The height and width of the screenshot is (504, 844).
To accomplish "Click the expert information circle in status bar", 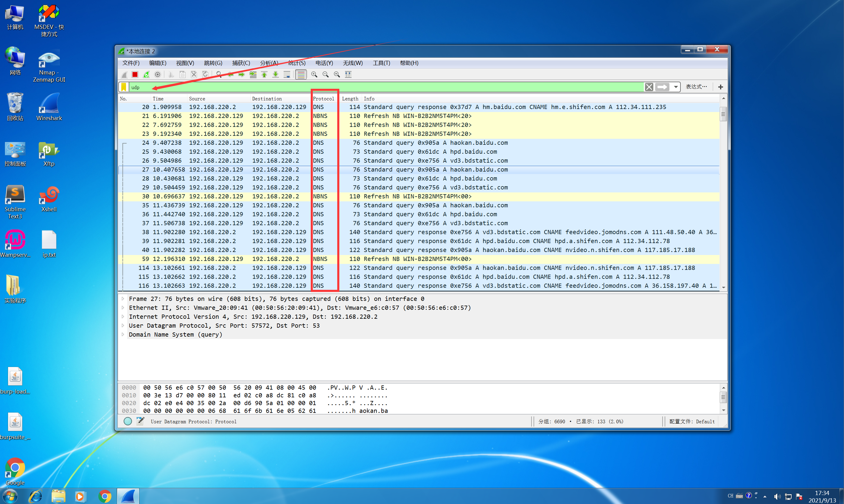I will (128, 421).
